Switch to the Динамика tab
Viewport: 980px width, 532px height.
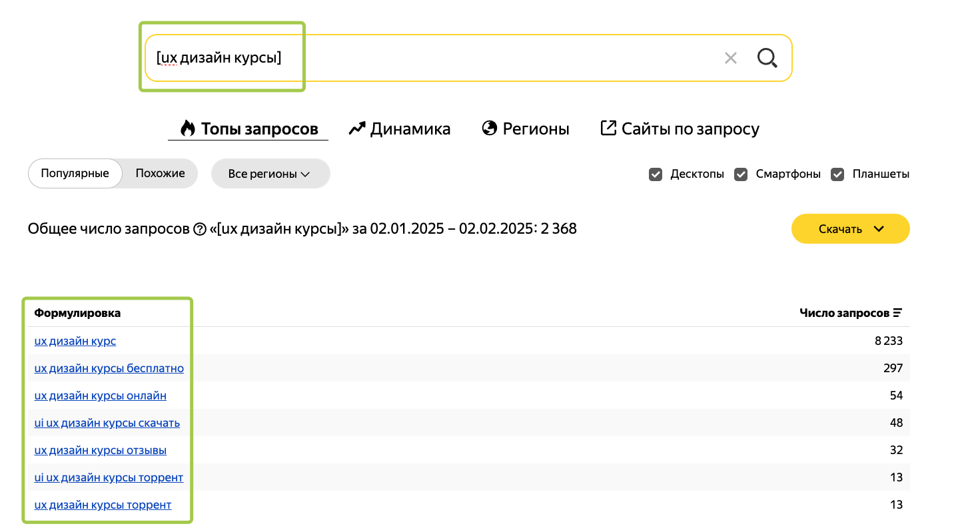click(400, 129)
